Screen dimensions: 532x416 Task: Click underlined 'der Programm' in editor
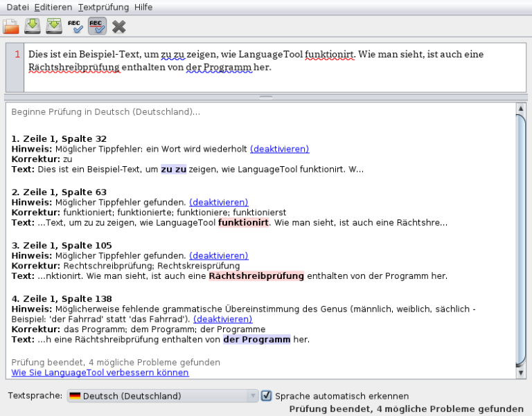(x=219, y=67)
